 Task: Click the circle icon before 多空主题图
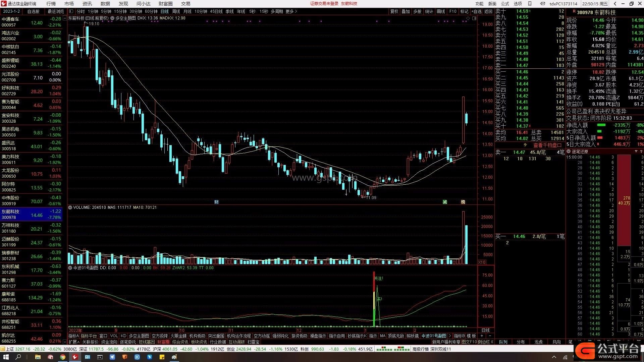pos(112,18)
